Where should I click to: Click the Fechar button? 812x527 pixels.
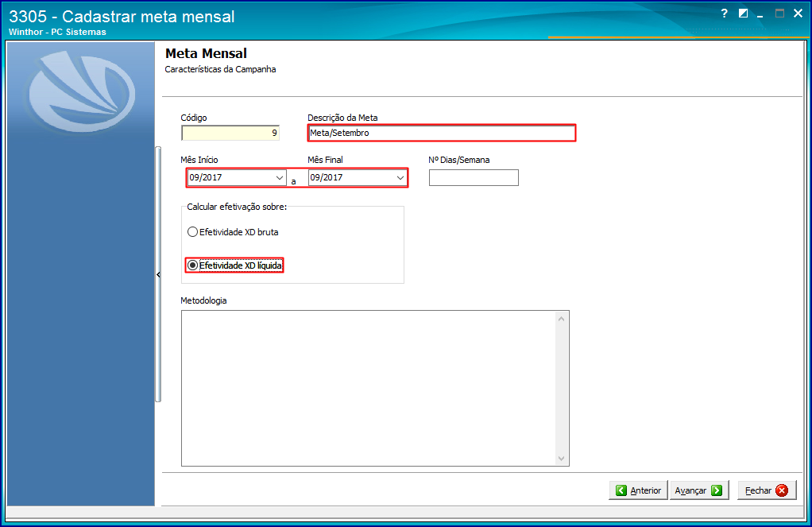pos(767,490)
